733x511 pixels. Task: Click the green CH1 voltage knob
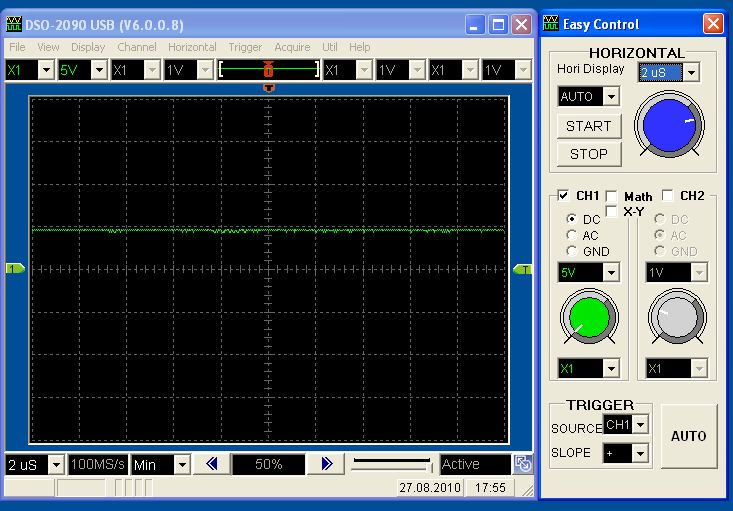(588, 318)
